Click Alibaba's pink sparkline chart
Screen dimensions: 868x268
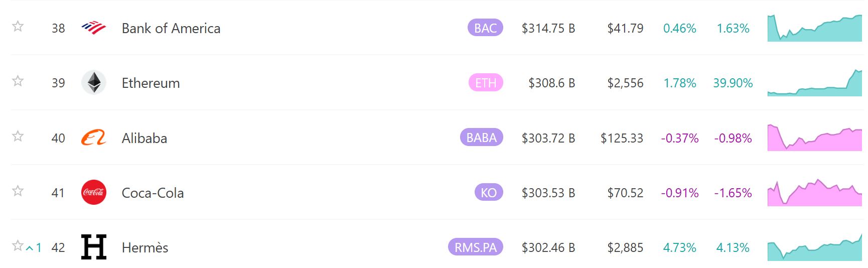[814, 139]
